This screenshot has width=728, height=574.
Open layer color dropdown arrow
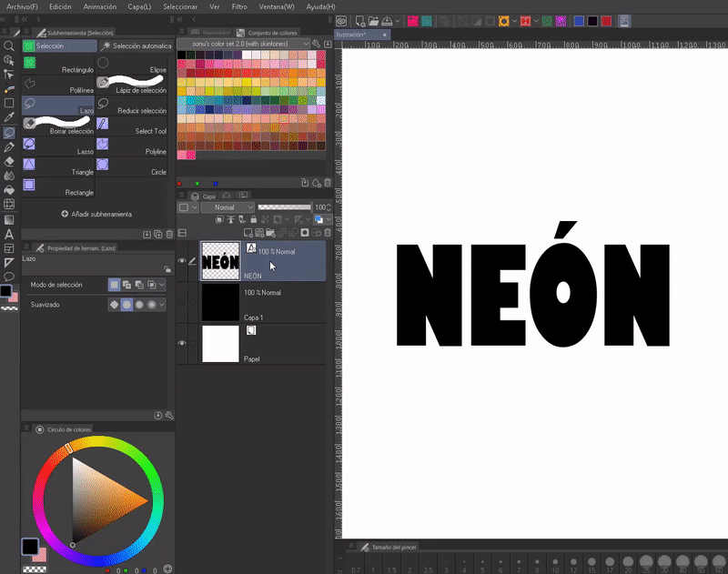point(329,219)
